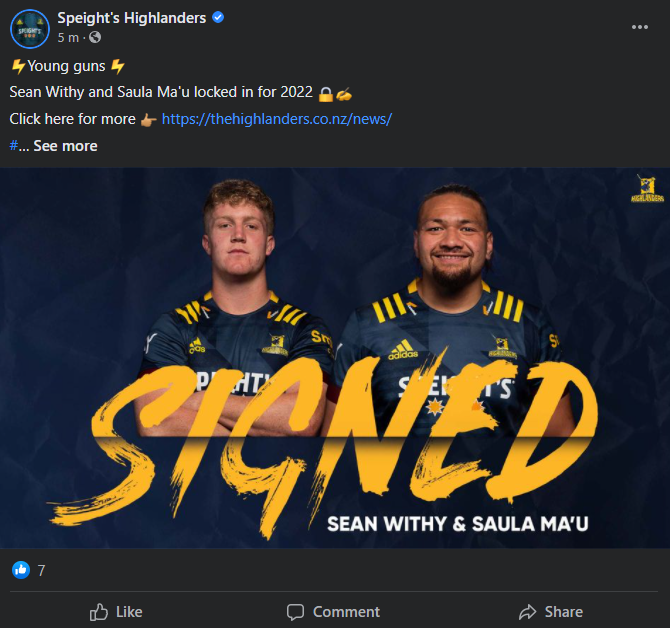The width and height of the screenshot is (670, 628).
Task: Click the Highlanders logo in image corner
Action: tap(647, 188)
